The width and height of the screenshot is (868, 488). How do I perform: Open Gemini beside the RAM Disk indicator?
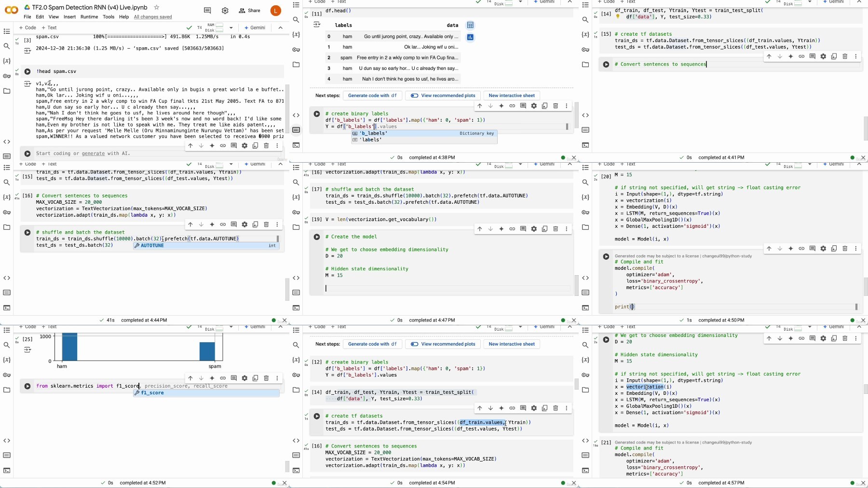coord(255,28)
